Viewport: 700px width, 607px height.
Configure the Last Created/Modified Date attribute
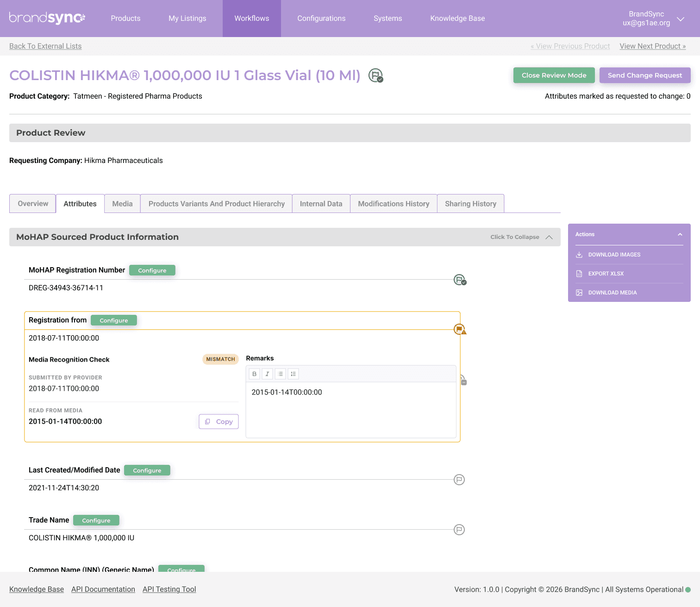pyautogui.click(x=147, y=470)
